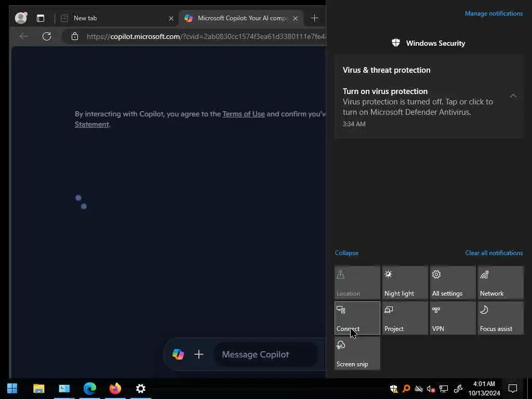Open File Explorer from taskbar
Screen dimensions: 532x399
coord(38,388)
